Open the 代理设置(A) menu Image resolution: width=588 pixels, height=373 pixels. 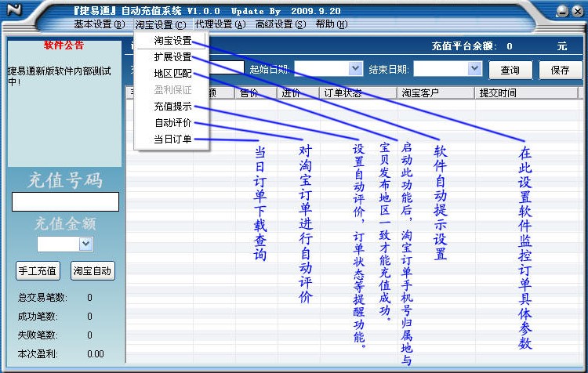220,24
